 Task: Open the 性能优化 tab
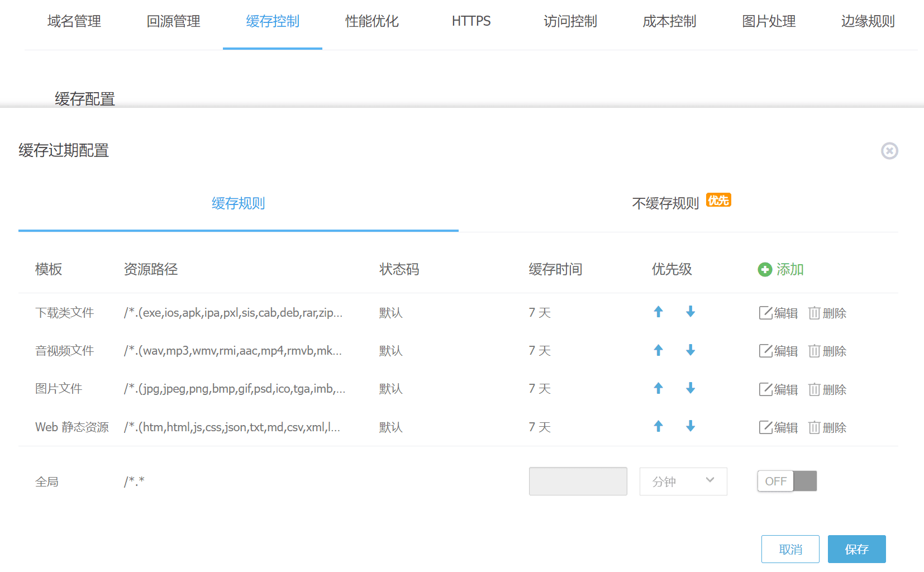(x=372, y=21)
